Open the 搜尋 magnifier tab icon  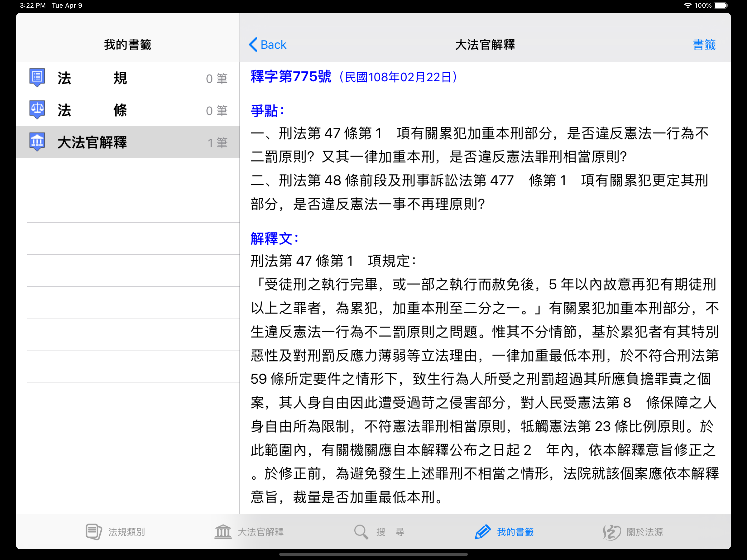pyautogui.click(x=361, y=532)
